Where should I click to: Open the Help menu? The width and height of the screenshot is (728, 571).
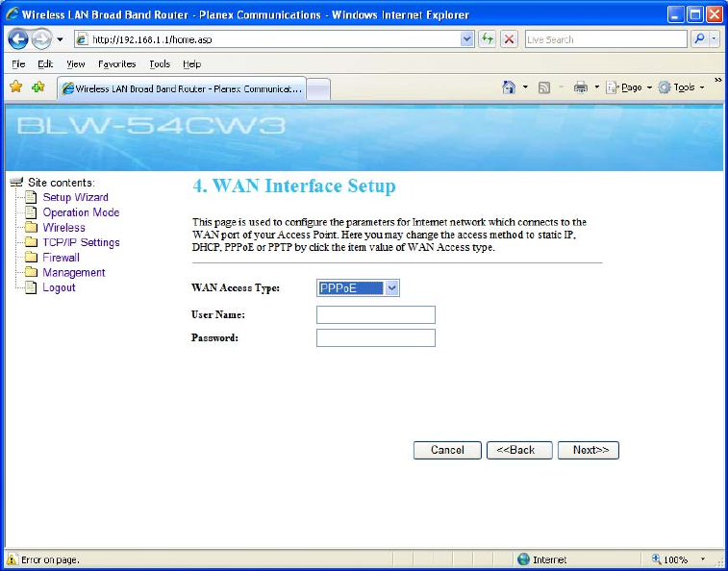[191, 64]
